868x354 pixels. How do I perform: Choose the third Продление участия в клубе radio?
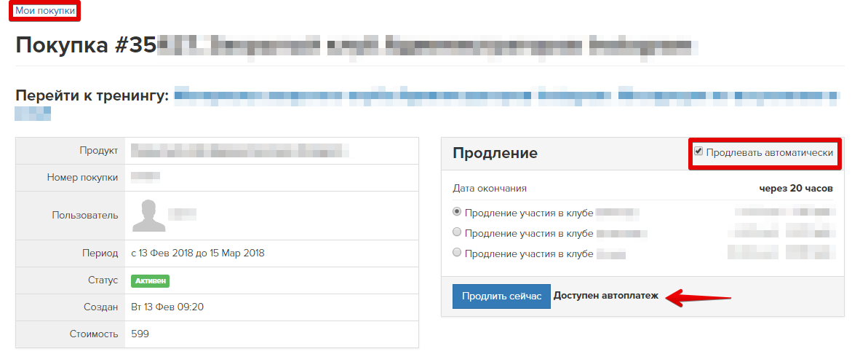457,253
